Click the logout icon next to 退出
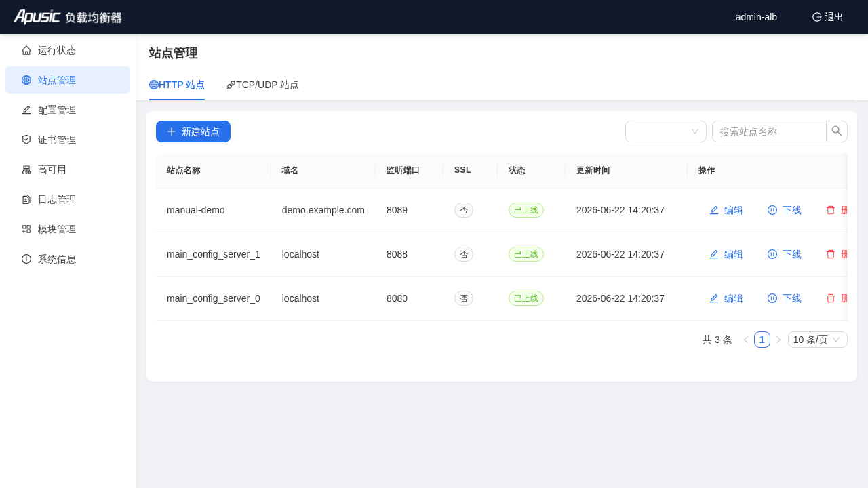 pos(817,17)
